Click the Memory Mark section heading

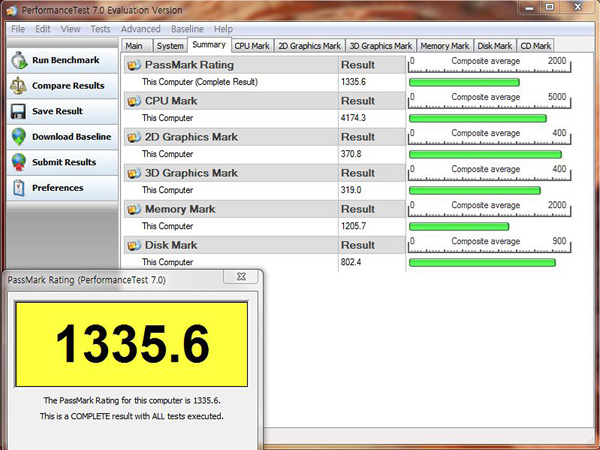click(x=180, y=209)
